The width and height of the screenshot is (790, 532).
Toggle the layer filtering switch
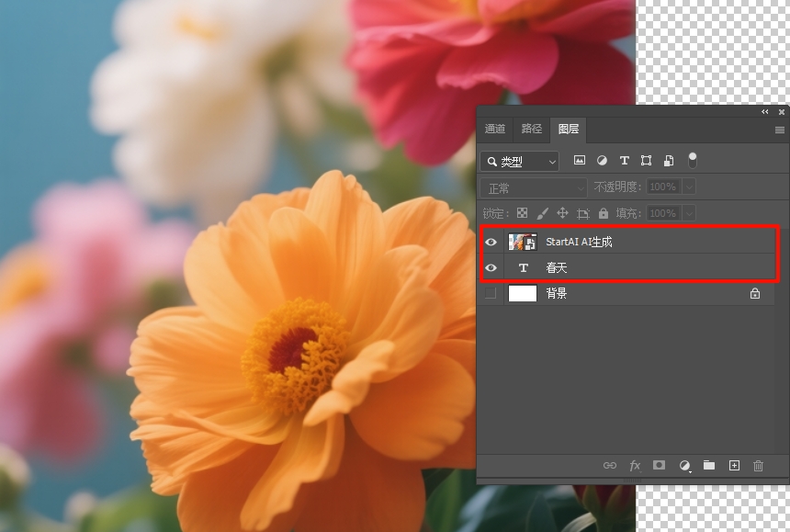[x=693, y=160]
